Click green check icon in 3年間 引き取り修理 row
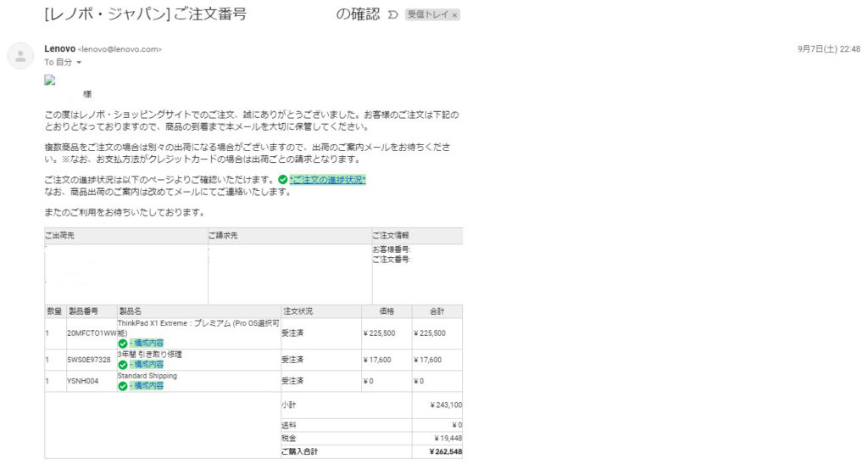This screenshot has width=868, height=470. (123, 365)
